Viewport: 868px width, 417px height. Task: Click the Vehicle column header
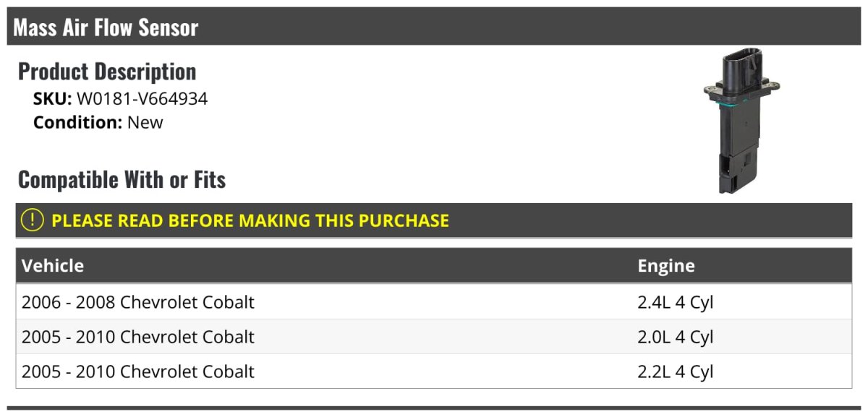click(x=53, y=266)
